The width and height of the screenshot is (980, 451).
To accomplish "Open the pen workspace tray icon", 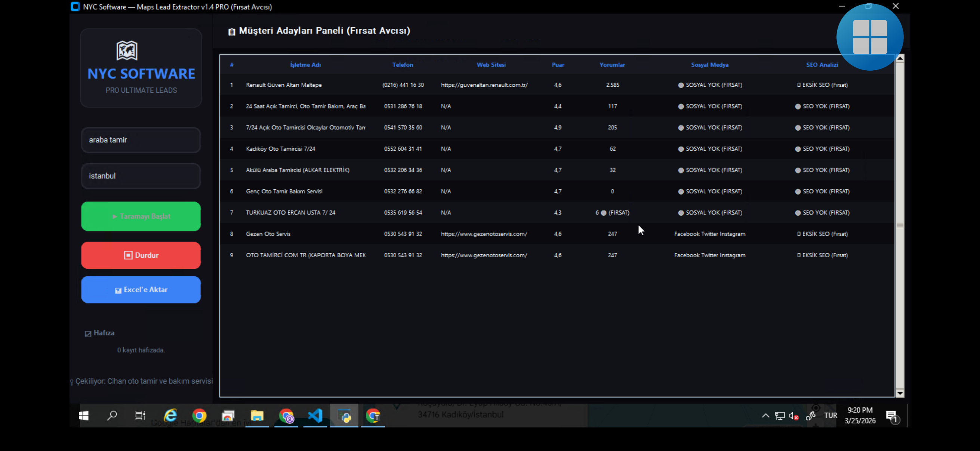I will [x=811, y=415].
